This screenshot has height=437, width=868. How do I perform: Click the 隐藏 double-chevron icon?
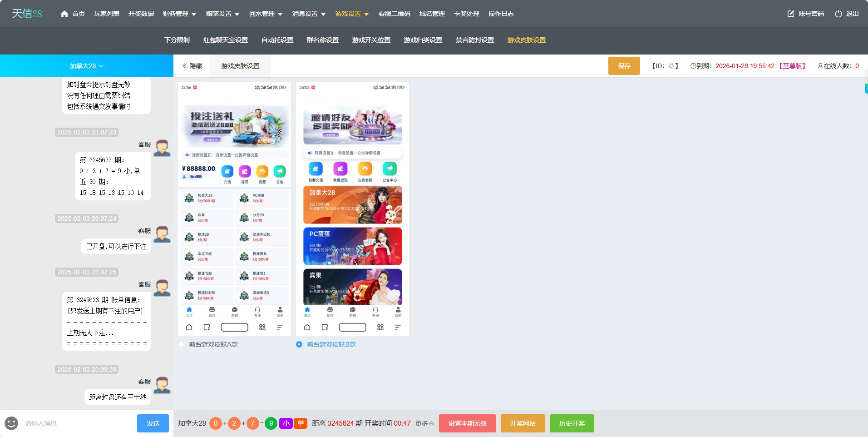pos(184,66)
